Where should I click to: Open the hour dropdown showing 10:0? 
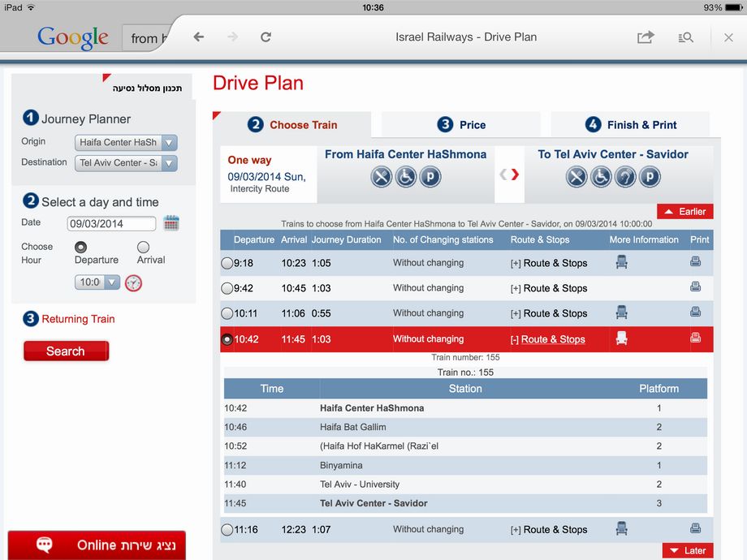point(97,282)
